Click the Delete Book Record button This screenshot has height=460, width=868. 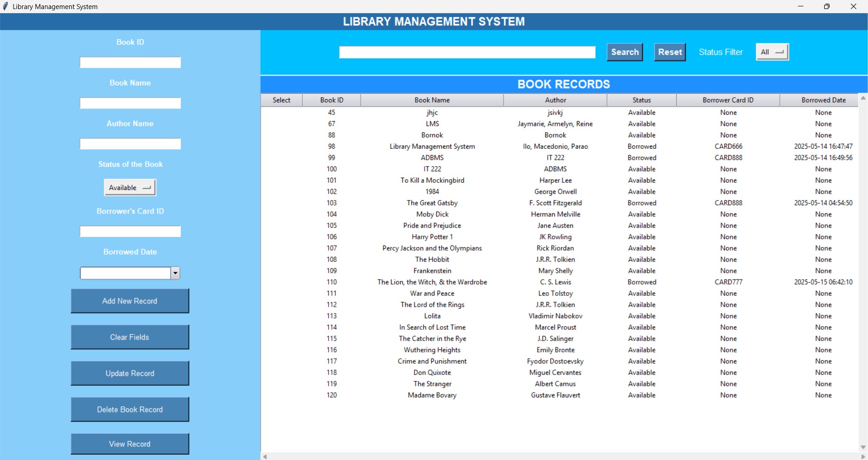click(x=129, y=409)
